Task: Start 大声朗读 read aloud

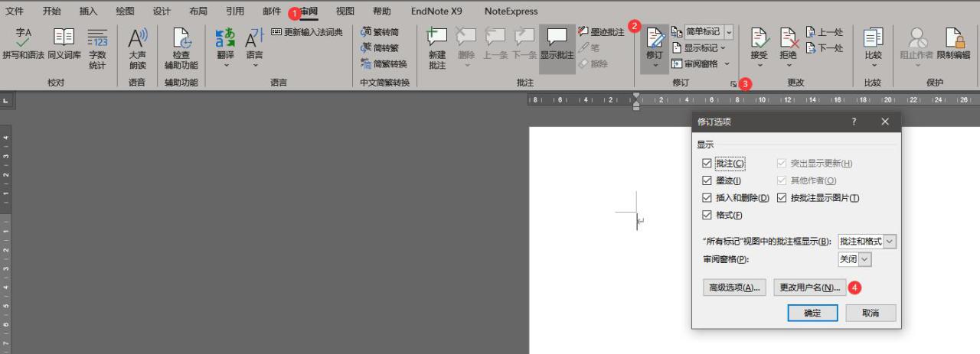Action: coord(137,47)
